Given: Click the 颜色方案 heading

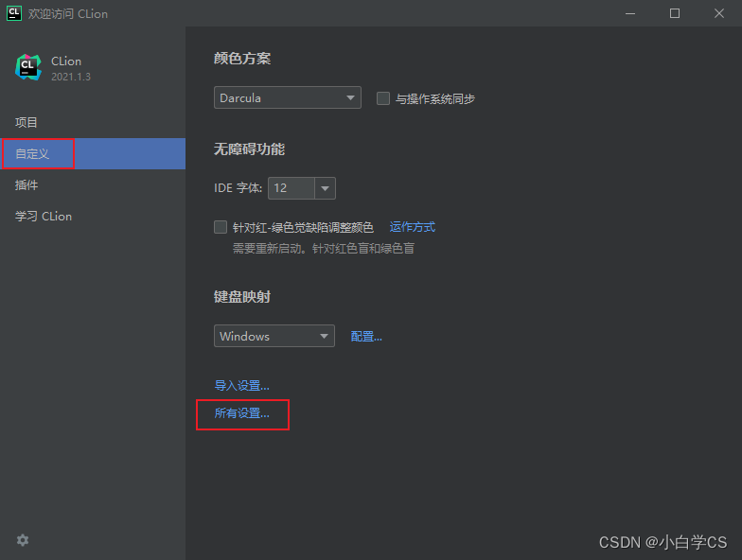Looking at the screenshot, I should tap(242, 59).
